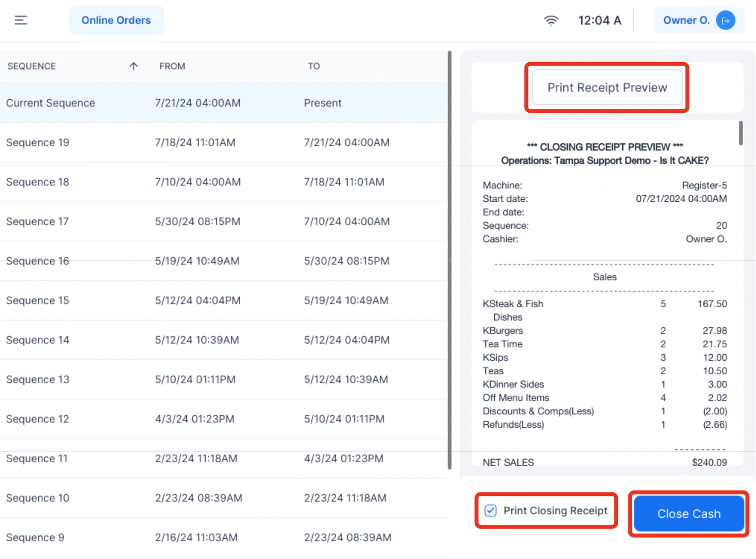
Task: Select the Sequence 18 row
Action: (x=224, y=182)
